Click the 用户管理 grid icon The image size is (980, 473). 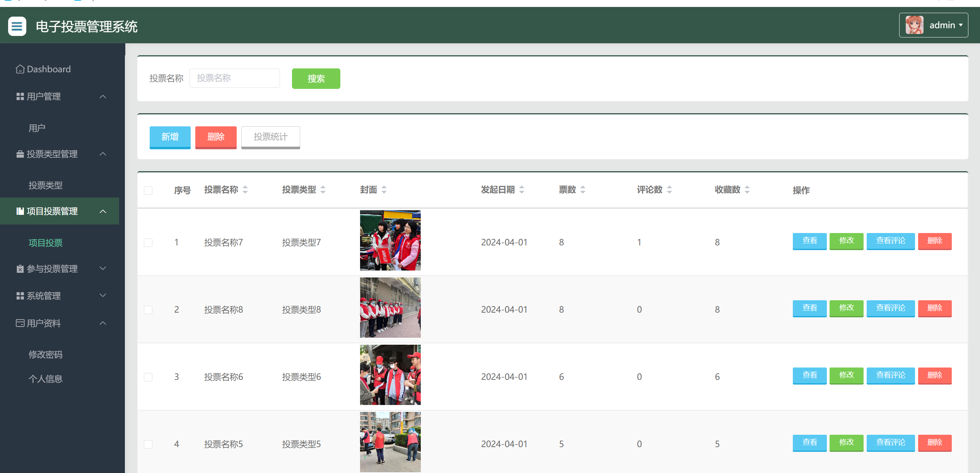20,97
